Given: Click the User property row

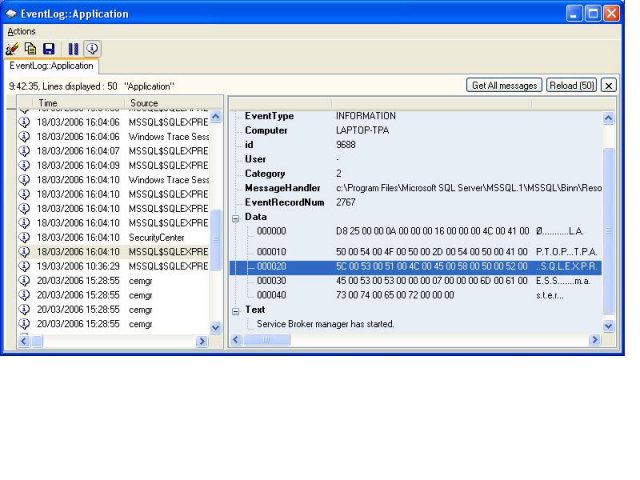Looking at the screenshot, I should (416, 159).
